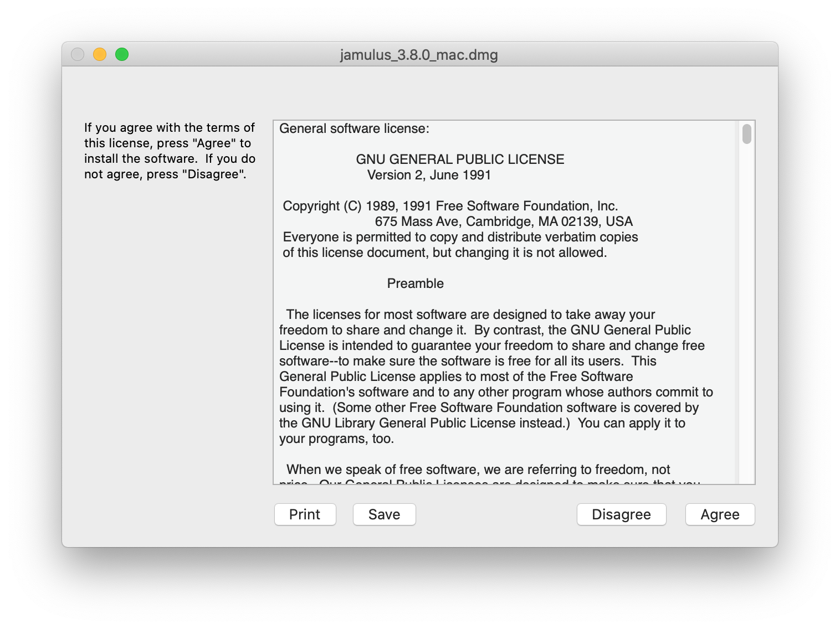Screen dimensions: 840x629
Task: Click the line 'The licenses for most software'
Action: (470, 314)
